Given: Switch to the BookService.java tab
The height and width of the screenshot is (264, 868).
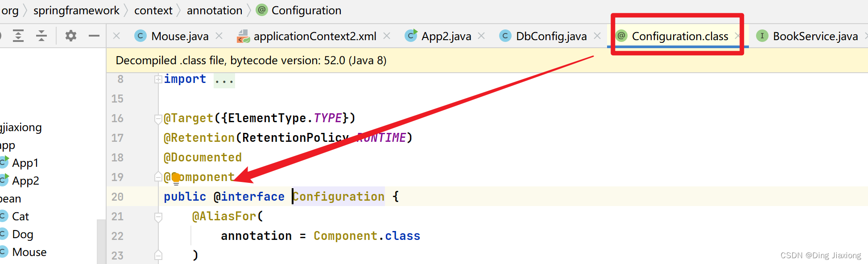Looking at the screenshot, I should click(x=815, y=36).
